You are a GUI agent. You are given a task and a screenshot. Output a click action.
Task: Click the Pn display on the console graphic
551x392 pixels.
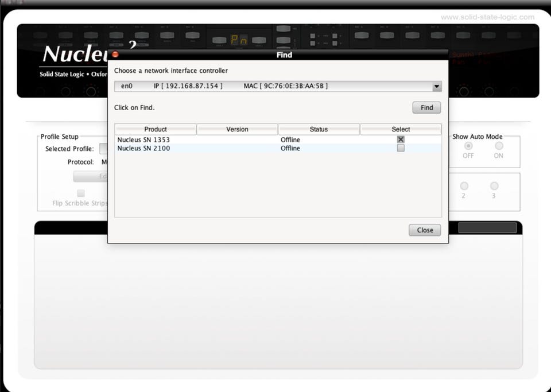[x=239, y=40]
